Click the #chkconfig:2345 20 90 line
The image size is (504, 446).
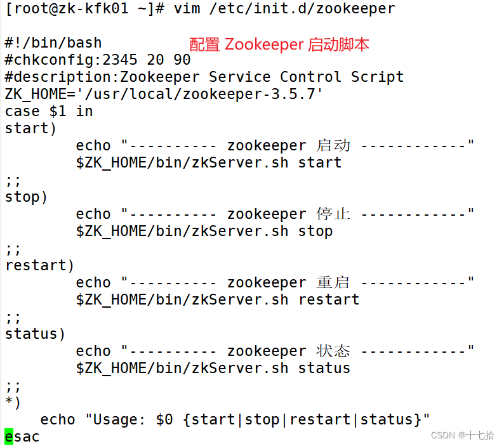tap(98, 60)
